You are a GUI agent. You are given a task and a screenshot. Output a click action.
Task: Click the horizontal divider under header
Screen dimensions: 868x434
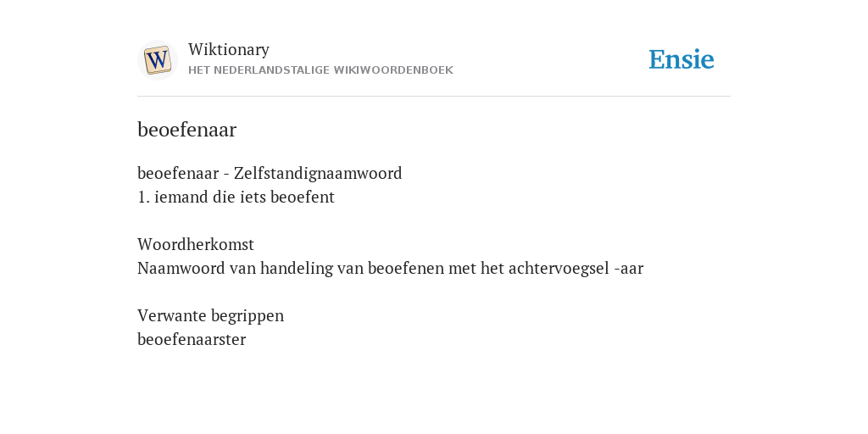[x=434, y=97]
